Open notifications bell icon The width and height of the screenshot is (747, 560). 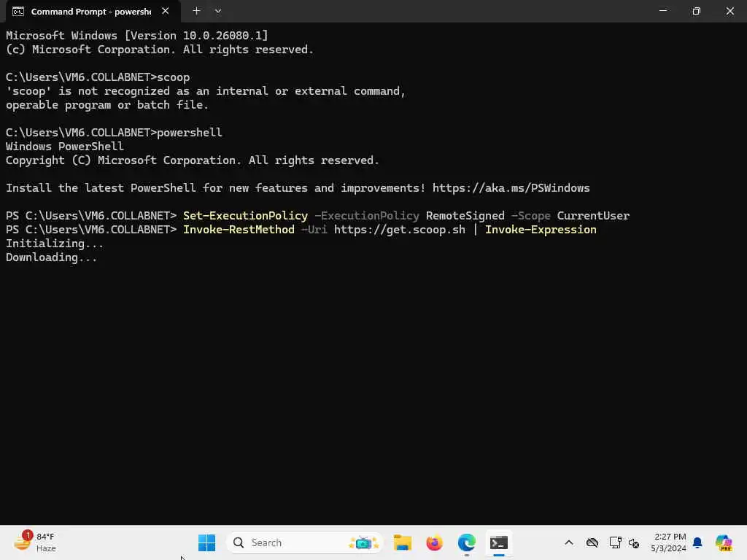(697, 542)
